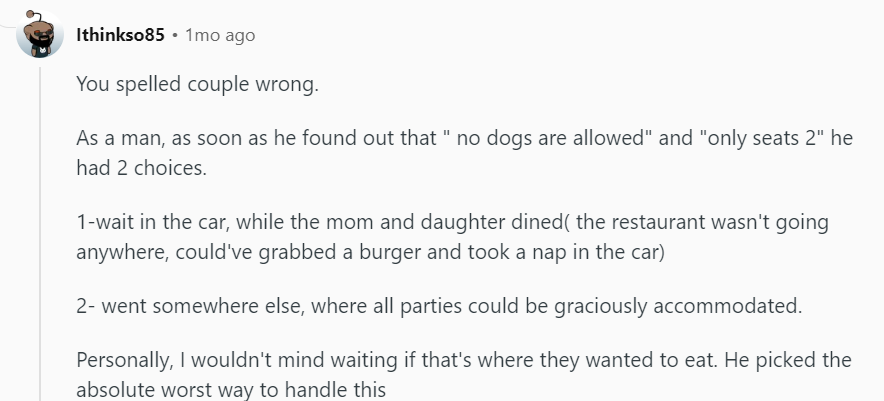
Task: Click the line beginning '2- went somewhere else'
Action: (x=439, y=306)
